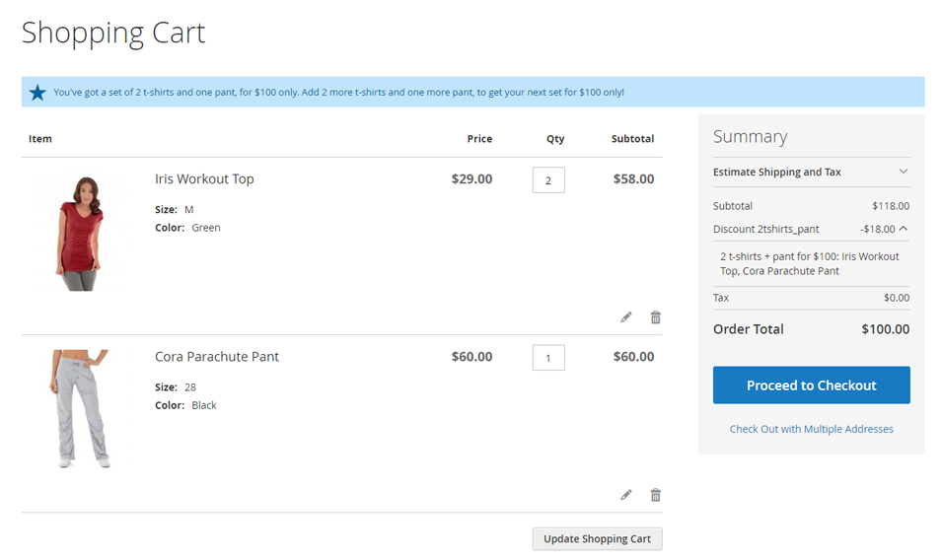Click the Order Total amount $100.00
This screenshot has width=942, height=560.
pyautogui.click(x=886, y=329)
